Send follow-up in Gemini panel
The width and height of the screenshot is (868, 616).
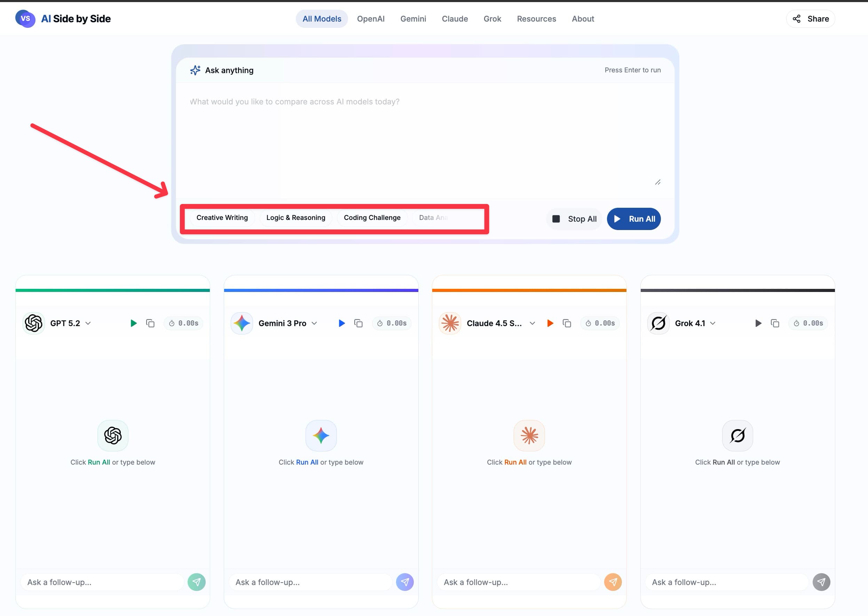click(405, 582)
